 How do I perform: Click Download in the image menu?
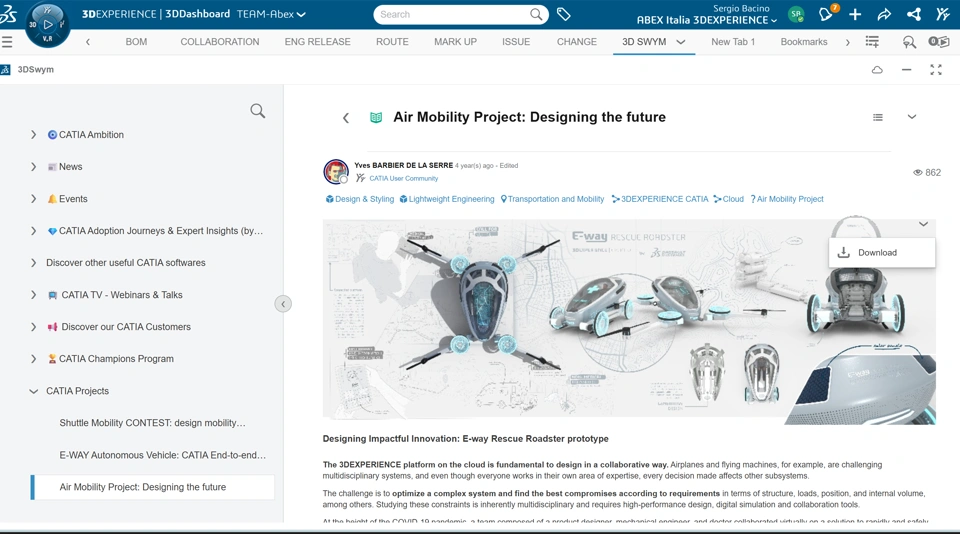pos(882,252)
